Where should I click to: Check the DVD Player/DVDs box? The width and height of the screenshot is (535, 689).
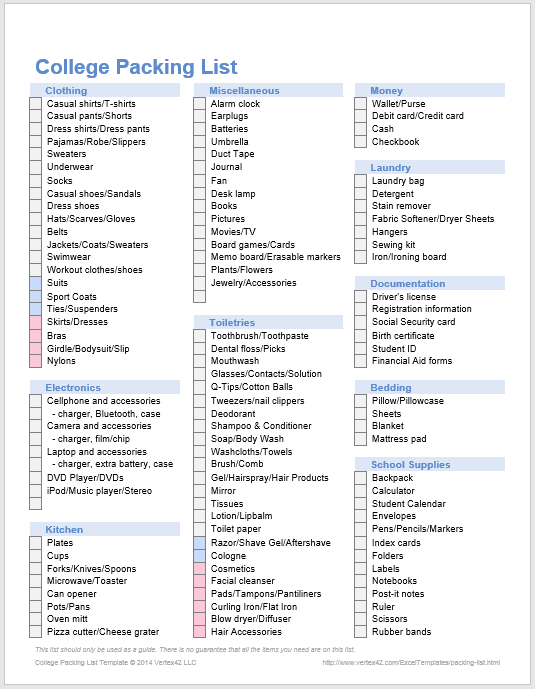pyautogui.click(x=36, y=478)
